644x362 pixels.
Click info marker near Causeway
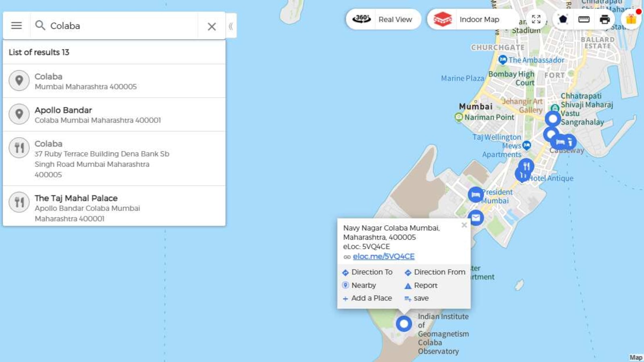coord(571,142)
